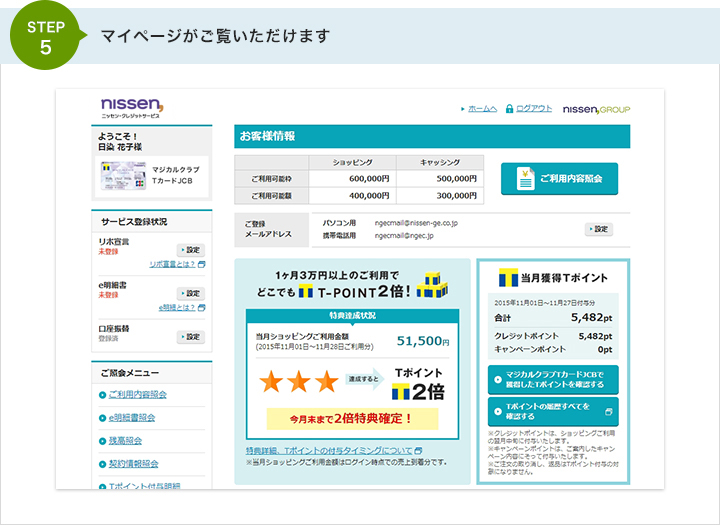Screen dimensions: 720x525
Task: Open 特典詳細、Tポイントの付与タイミングについて link
Action: [329, 451]
